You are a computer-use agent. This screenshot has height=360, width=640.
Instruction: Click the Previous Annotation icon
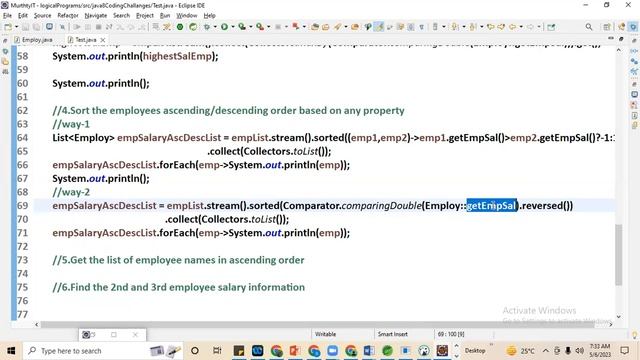473,27
